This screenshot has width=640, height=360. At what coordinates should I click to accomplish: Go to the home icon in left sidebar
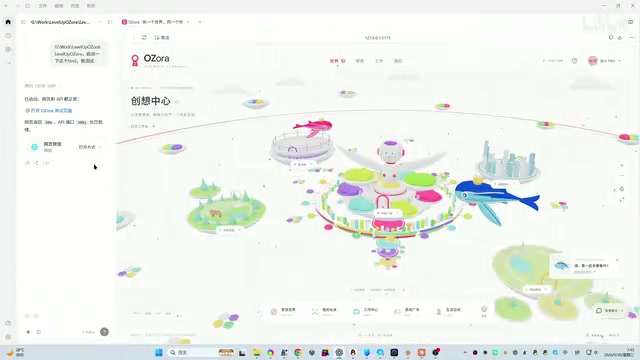[x=8, y=22]
